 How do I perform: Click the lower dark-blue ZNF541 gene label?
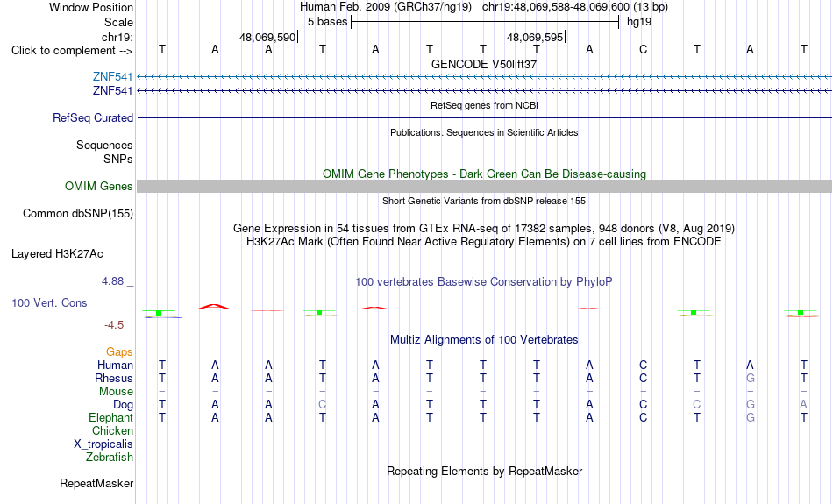click(112, 91)
